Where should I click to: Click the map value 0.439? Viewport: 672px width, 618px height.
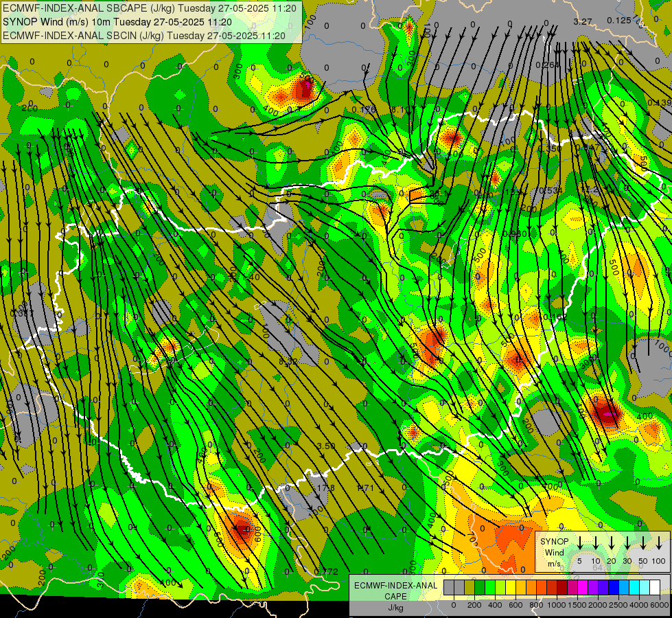(x=659, y=102)
